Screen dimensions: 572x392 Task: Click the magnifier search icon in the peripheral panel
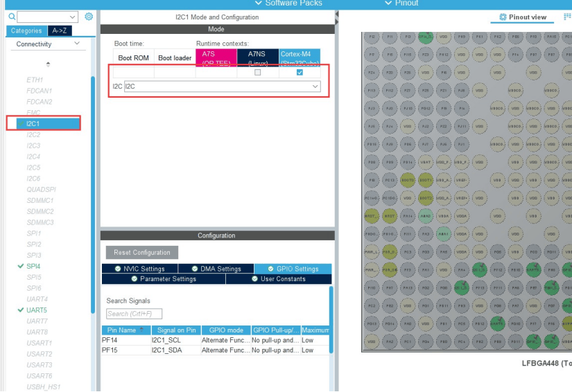tap(12, 17)
